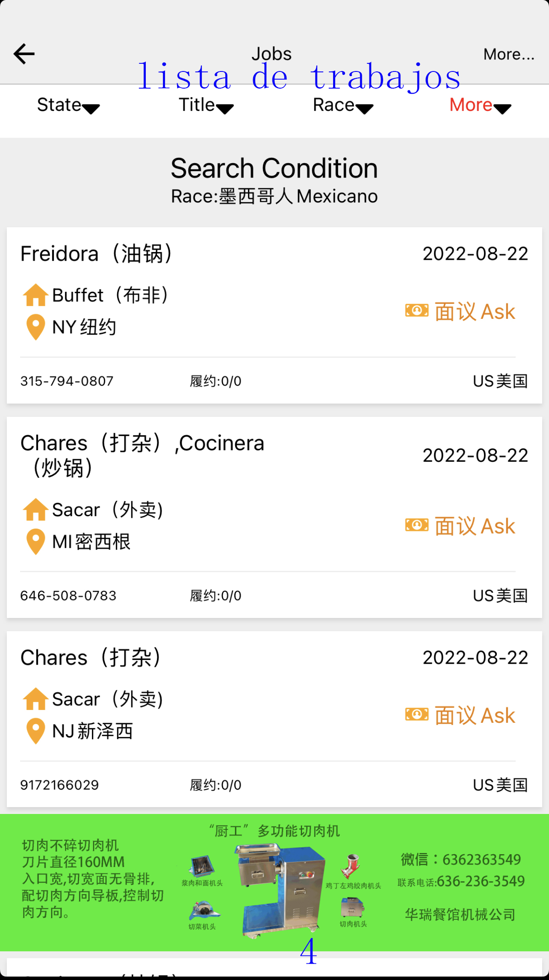The image size is (549, 980).
Task: Tap the money icon in Freidora listing
Action: click(x=416, y=311)
